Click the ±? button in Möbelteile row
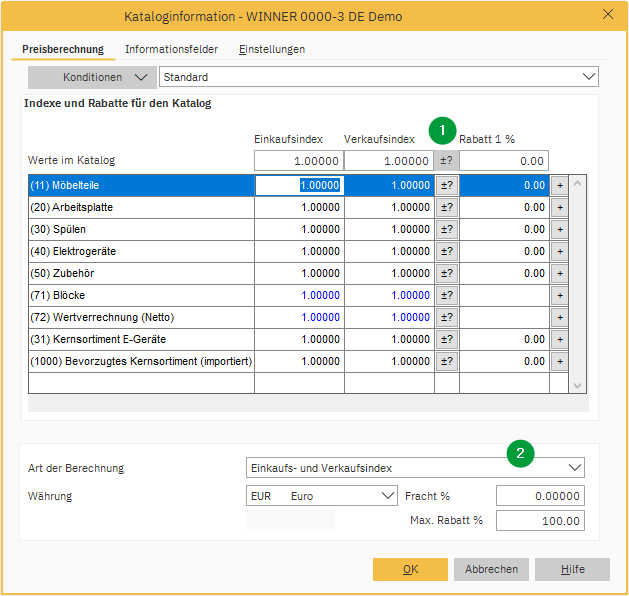This screenshot has width=629, height=596. (x=447, y=185)
